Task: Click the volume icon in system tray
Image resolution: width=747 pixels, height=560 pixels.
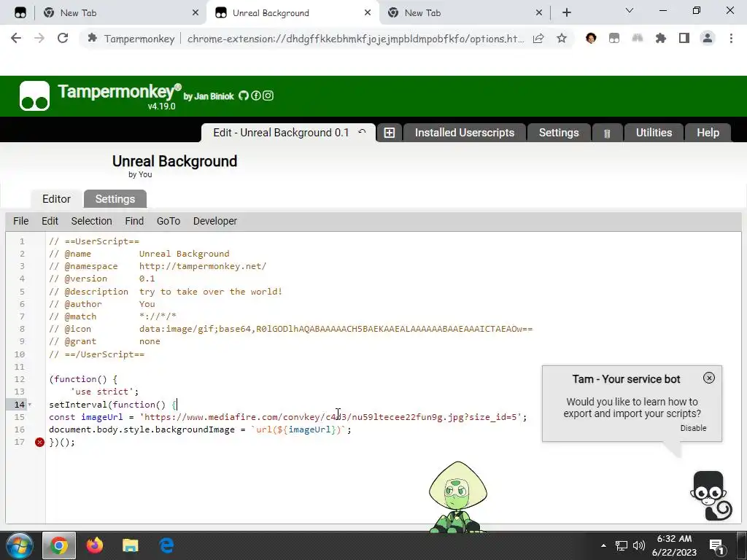Action: pyautogui.click(x=639, y=545)
